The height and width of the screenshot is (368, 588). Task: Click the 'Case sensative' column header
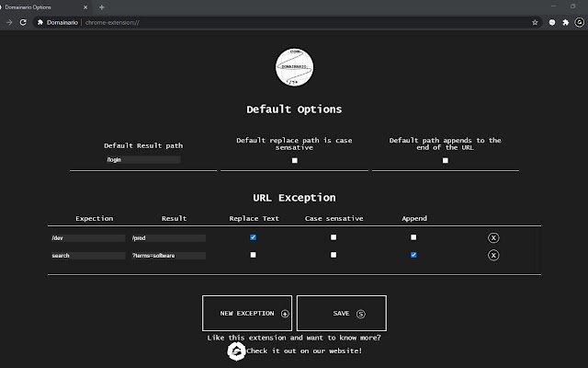click(334, 219)
